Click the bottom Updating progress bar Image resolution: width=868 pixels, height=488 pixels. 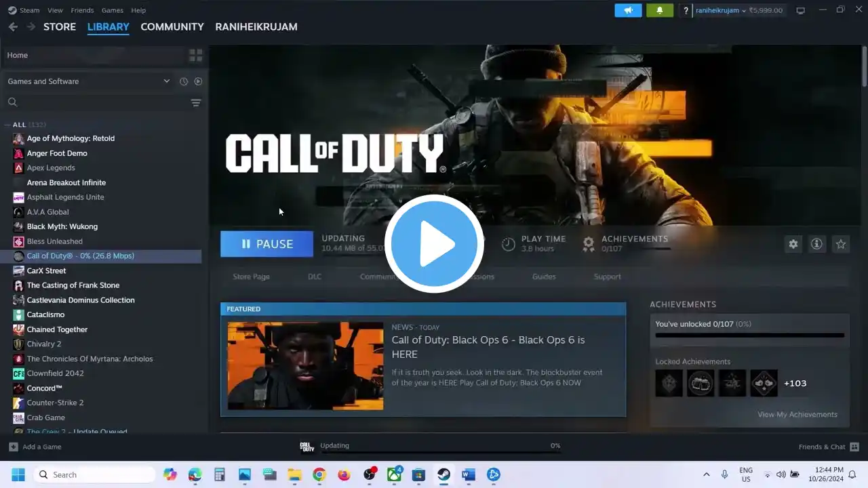pos(440,452)
